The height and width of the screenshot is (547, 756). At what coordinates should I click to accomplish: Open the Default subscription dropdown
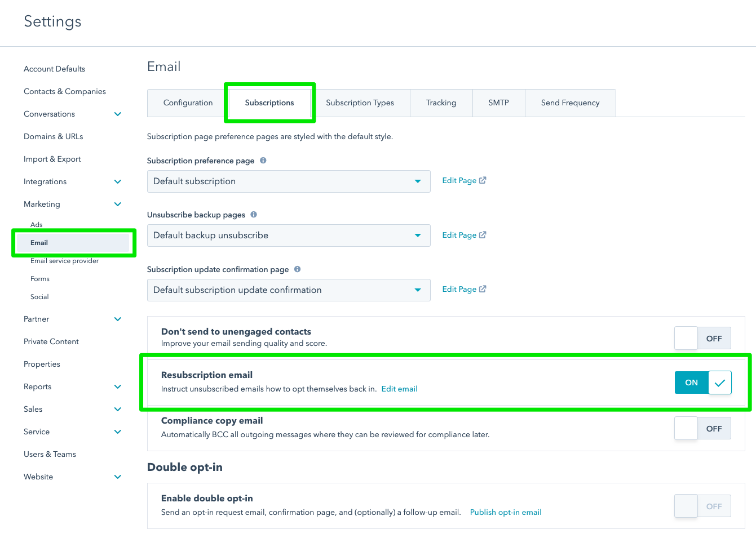click(x=289, y=181)
